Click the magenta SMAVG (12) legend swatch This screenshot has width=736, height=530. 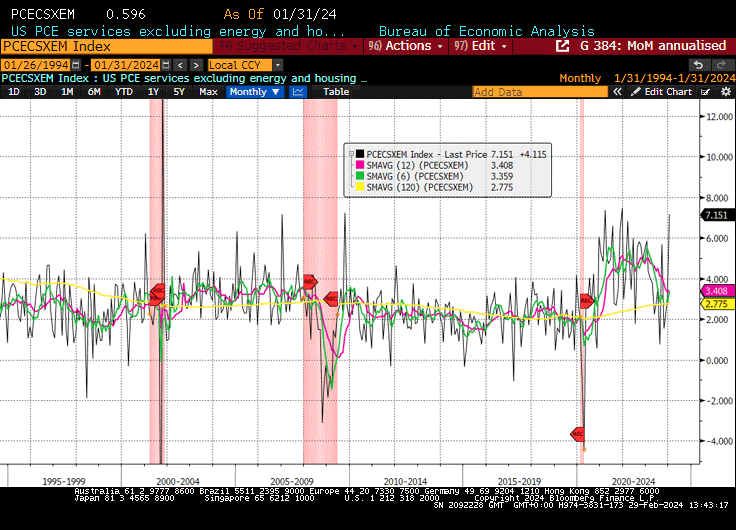pos(360,165)
